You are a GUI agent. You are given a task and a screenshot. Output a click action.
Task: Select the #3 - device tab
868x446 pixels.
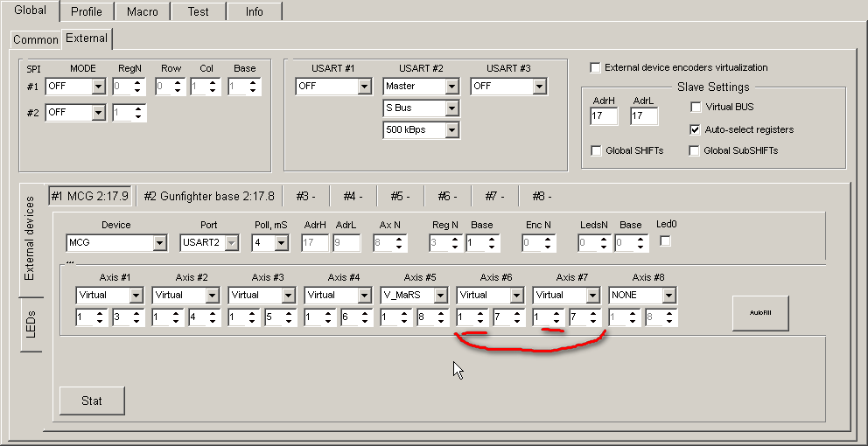click(x=305, y=196)
